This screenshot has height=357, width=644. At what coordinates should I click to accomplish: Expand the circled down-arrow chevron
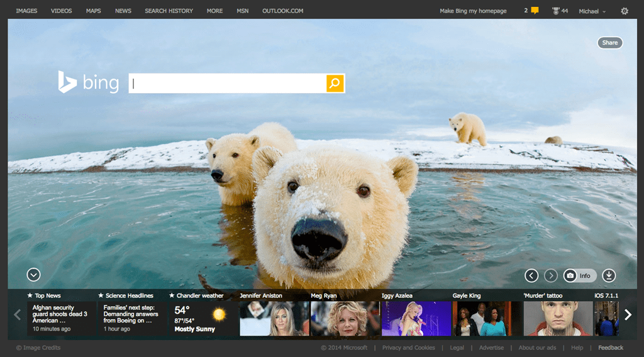(x=34, y=275)
